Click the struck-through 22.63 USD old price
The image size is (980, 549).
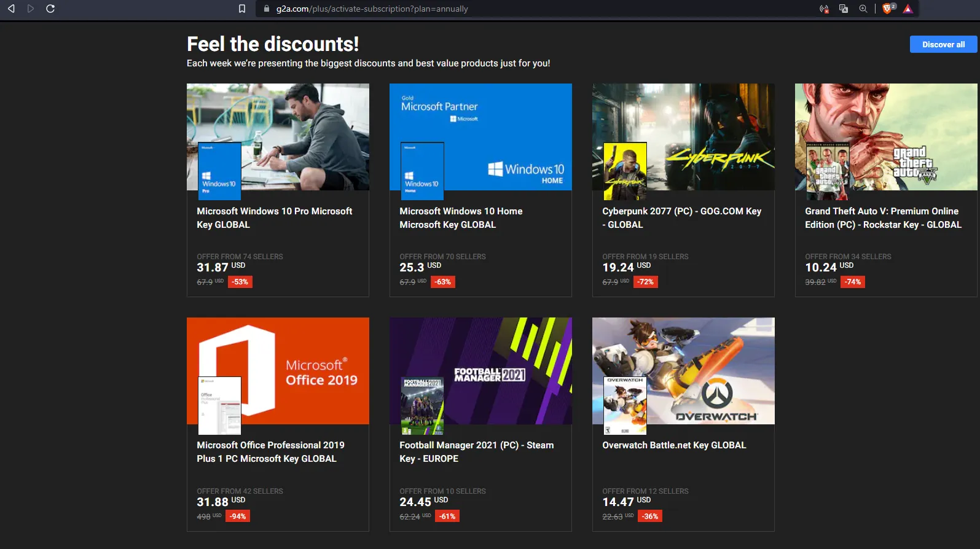pos(617,516)
